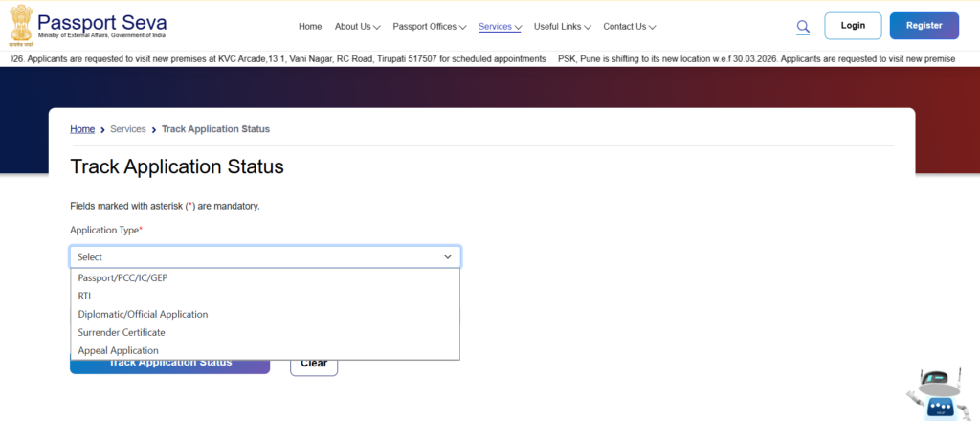Viewport: 980px width, 421px height.
Task: Click the Track Application Status breadcrumb
Action: [x=215, y=129]
